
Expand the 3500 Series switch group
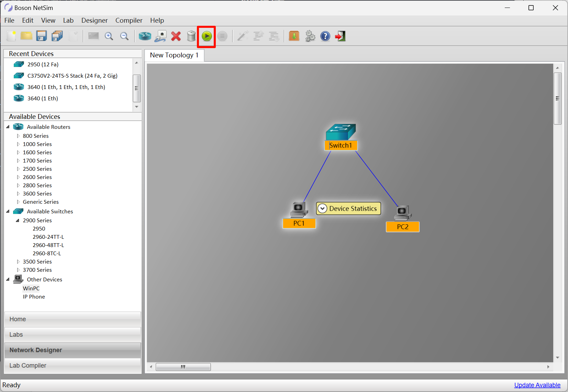click(18, 262)
